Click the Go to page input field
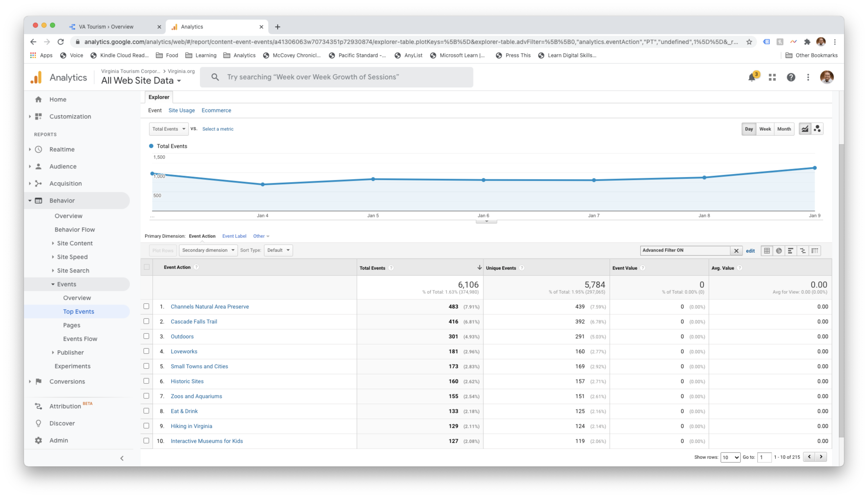Screen dimensions: 868x498 tap(764, 457)
